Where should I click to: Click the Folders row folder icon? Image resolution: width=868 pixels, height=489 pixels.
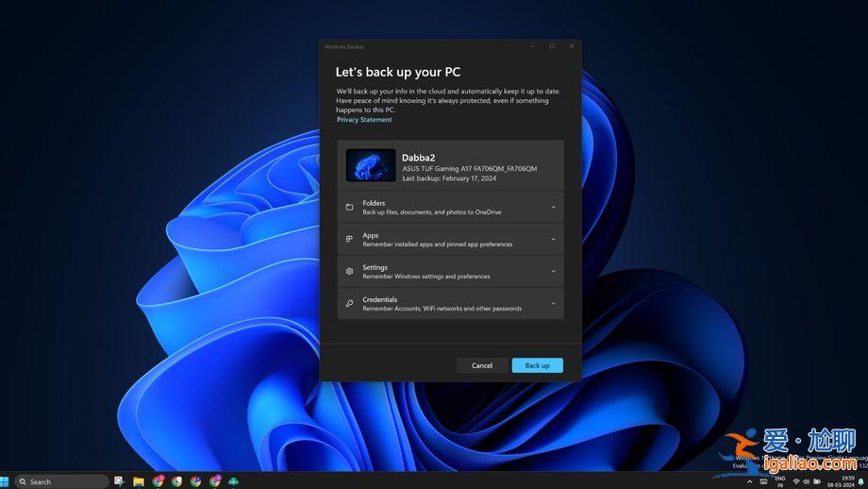pyautogui.click(x=349, y=207)
